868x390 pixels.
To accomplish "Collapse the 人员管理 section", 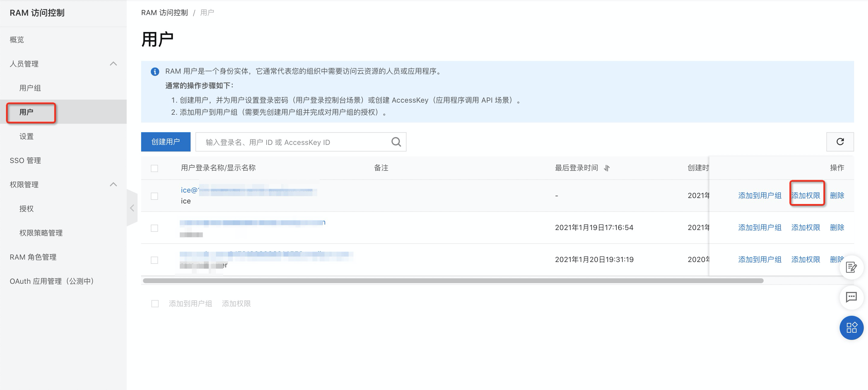I will (114, 64).
